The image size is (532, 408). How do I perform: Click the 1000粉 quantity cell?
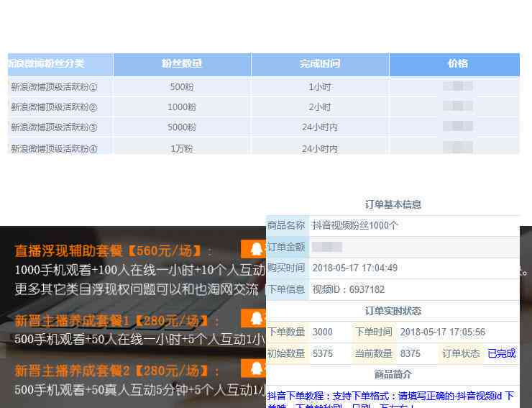click(182, 107)
